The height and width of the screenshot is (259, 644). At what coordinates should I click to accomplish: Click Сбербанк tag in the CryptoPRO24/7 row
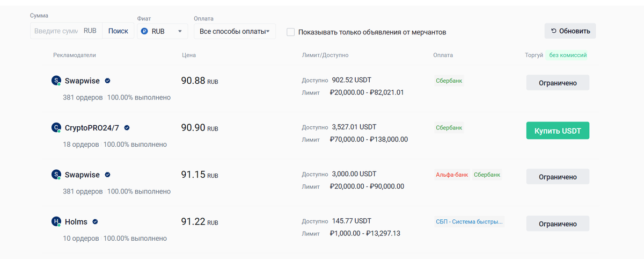click(449, 128)
